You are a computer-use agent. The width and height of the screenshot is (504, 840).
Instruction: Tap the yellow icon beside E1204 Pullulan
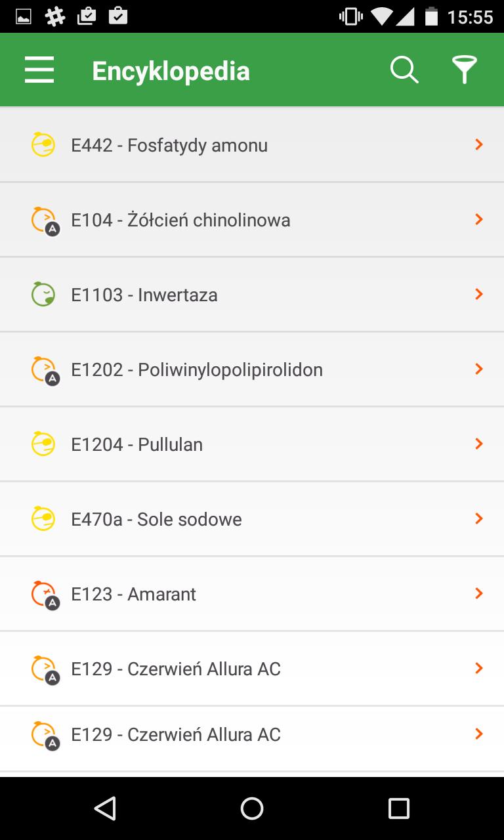(44, 444)
